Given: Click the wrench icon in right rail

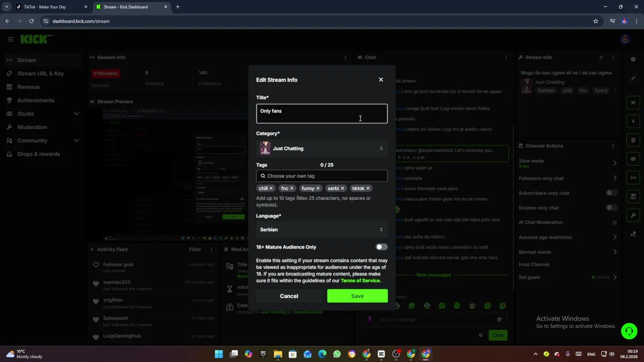Looking at the screenshot, I should pyautogui.click(x=633, y=216).
